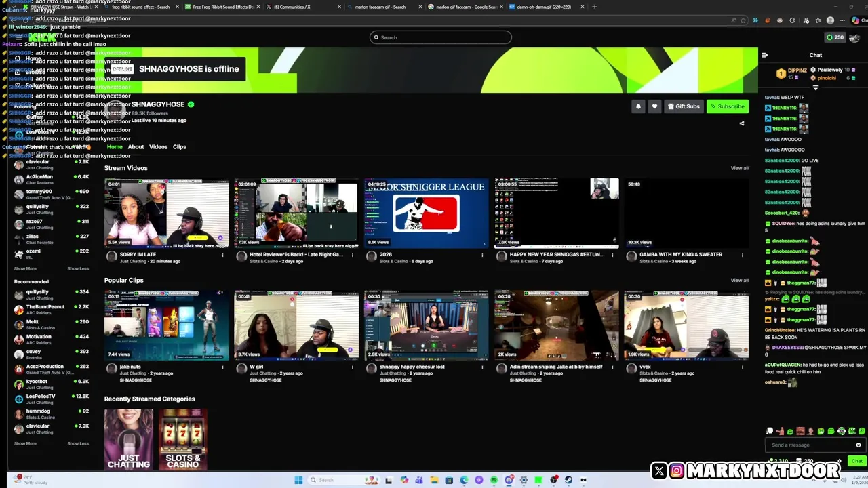View all Popular Clips
Viewport: 868px width, 488px height.
pos(739,280)
